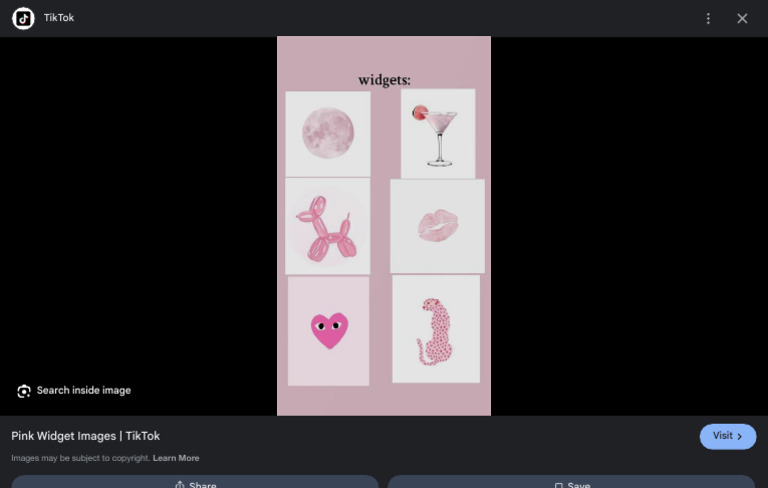Open the Pink Widget Images | TikTok title
Screen dimensions: 768x488
[x=86, y=436]
